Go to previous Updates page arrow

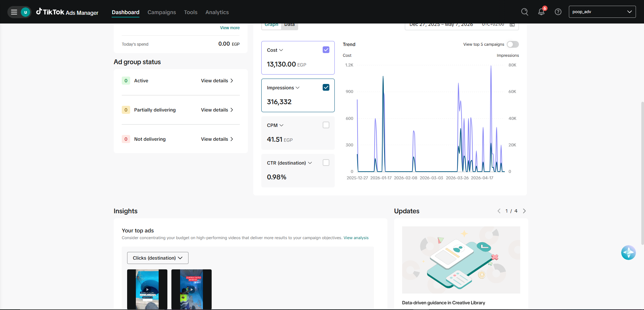(x=499, y=211)
